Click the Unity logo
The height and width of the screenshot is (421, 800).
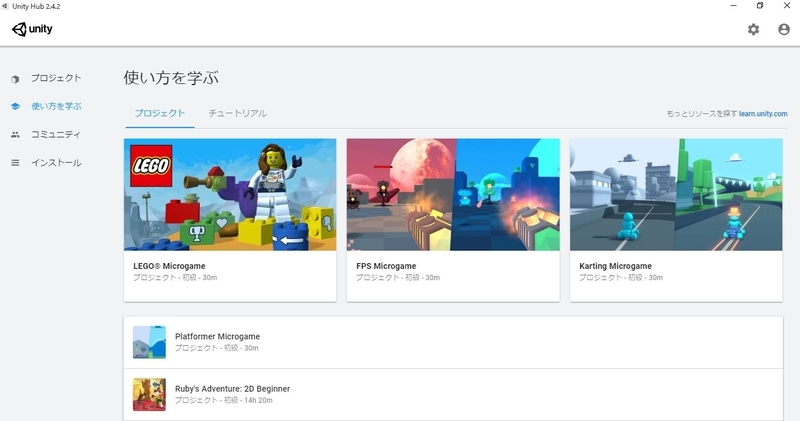[x=32, y=29]
